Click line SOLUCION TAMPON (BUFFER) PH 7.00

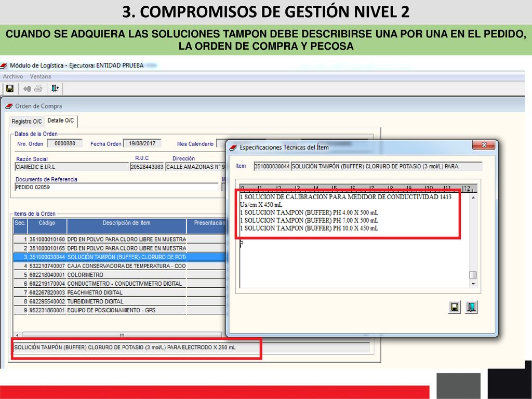tap(309, 220)
